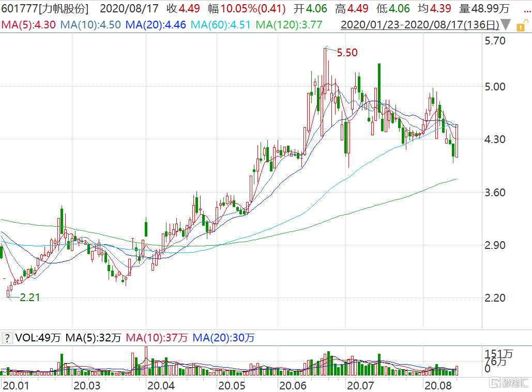Click the question mark help icon beside VOL
532x392 pixels.
tap(7, 338)
